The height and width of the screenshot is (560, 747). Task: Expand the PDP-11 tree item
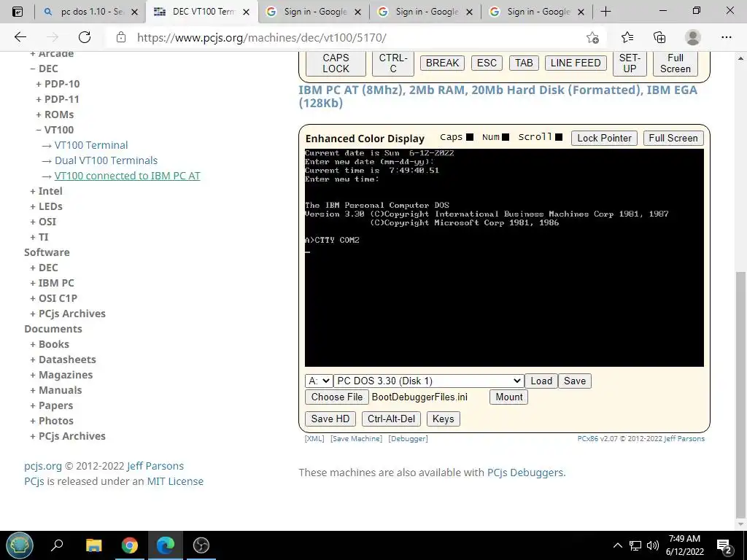click(x=58, y=99)
